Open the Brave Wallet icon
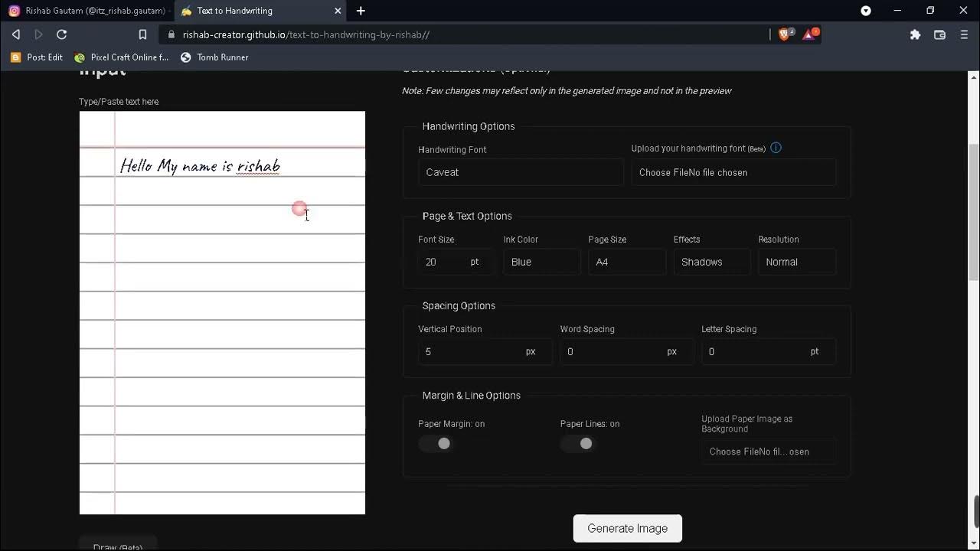This screenshot has height=551, width=980. point(940,34)
